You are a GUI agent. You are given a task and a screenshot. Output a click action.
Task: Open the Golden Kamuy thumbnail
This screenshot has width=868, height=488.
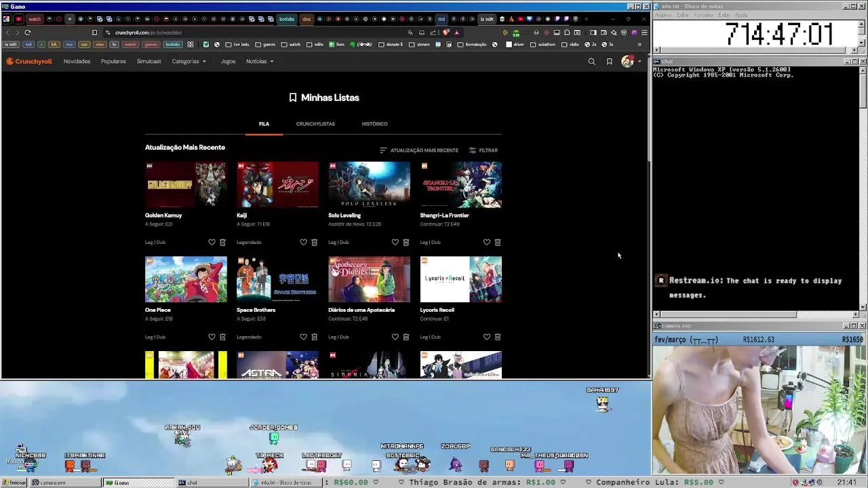click(x=186, y=184)
